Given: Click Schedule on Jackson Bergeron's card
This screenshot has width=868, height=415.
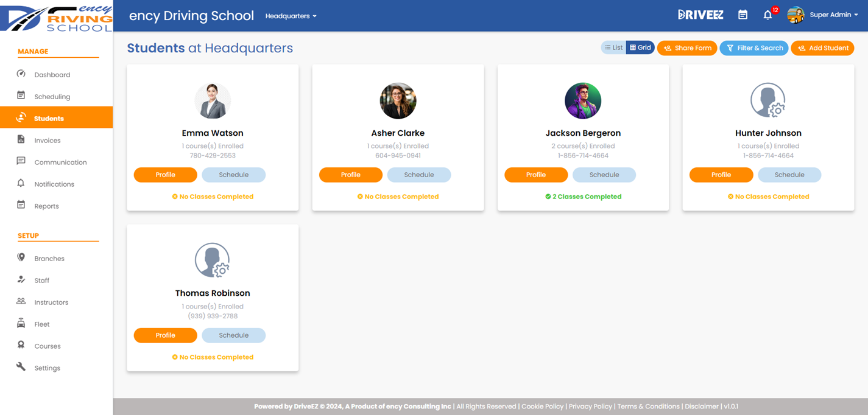Looking at the screenshot, I should [604, 175].
